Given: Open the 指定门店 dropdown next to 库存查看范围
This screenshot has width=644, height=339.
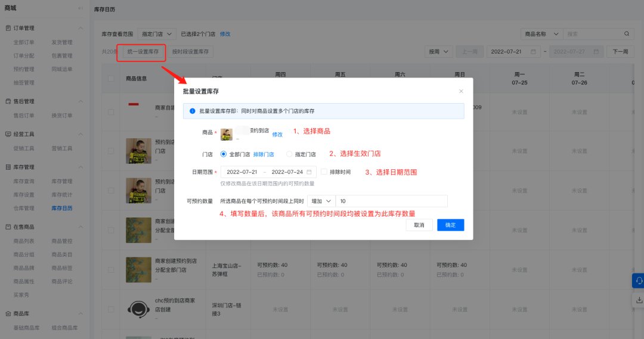Looking at the screenshot, I should pyautogui.click(x=157, y=34).
